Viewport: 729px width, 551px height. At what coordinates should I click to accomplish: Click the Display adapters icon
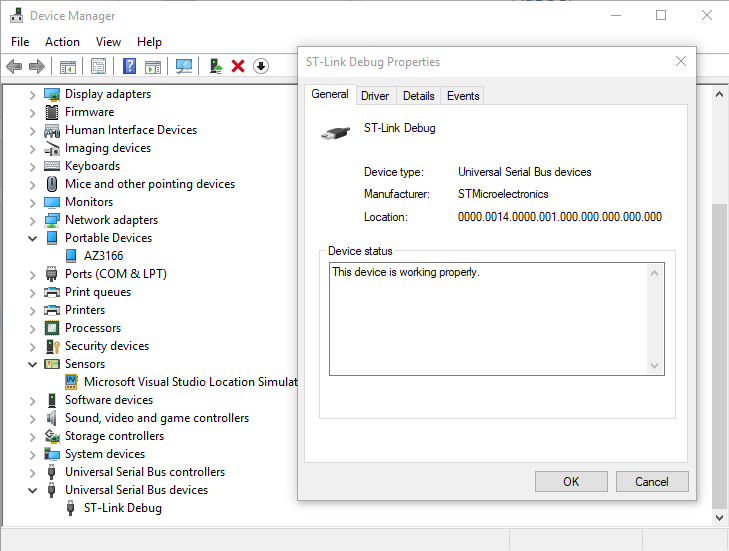click(52, 94)
